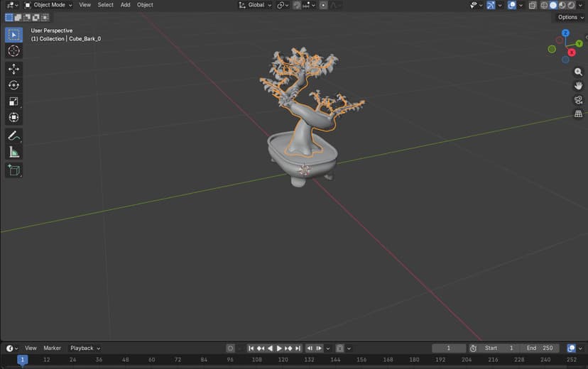The height and width of the screenshot is (369, 588).
Task: Toggle show gizmos
Action: click(491, 5)
